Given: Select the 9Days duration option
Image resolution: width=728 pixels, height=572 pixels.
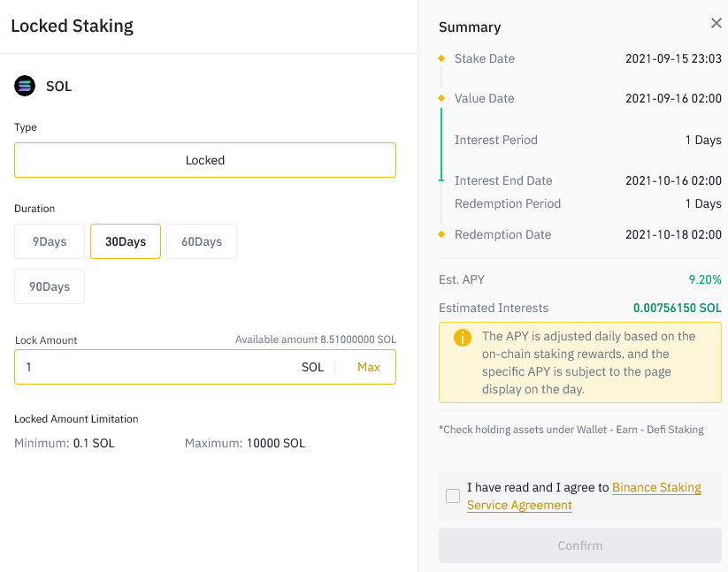Looking at the screenshot, I should click(x=50, y=241).
